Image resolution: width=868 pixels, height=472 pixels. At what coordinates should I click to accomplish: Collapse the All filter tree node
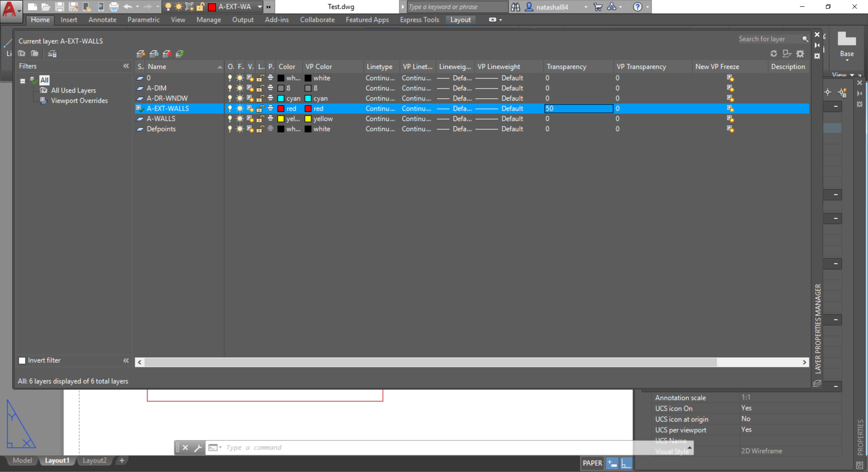click(23, 81)
